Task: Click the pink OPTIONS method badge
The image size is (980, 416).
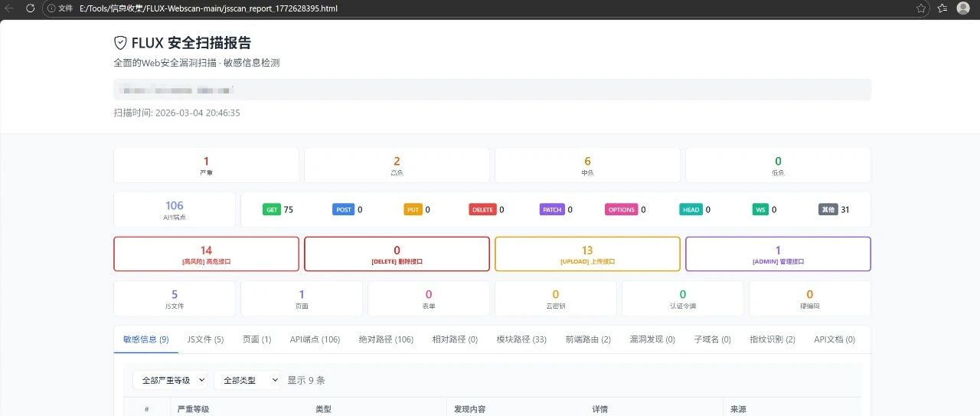Action: [x=622, y=209]
